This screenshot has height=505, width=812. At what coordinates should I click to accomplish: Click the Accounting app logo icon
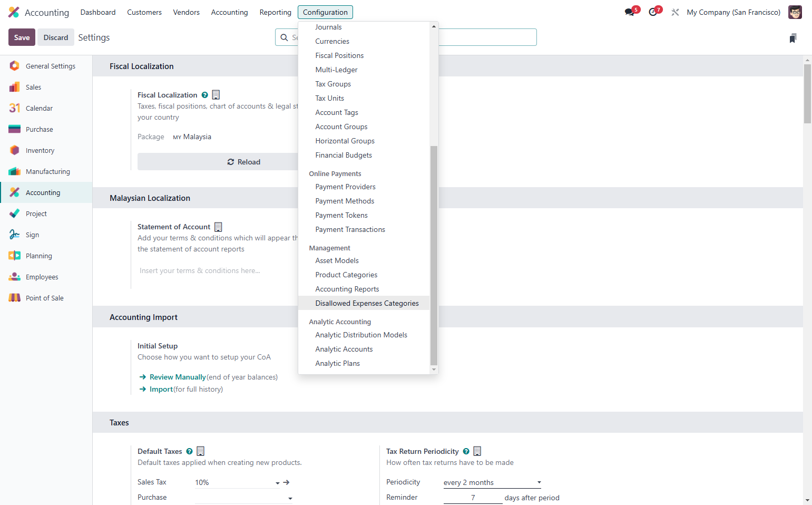point(14,12)
